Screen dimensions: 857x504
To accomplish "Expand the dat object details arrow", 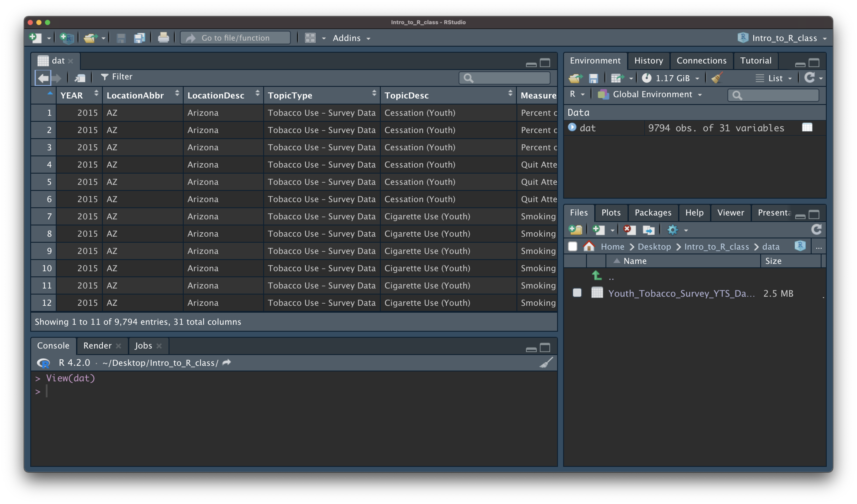I will coord(572,128).
